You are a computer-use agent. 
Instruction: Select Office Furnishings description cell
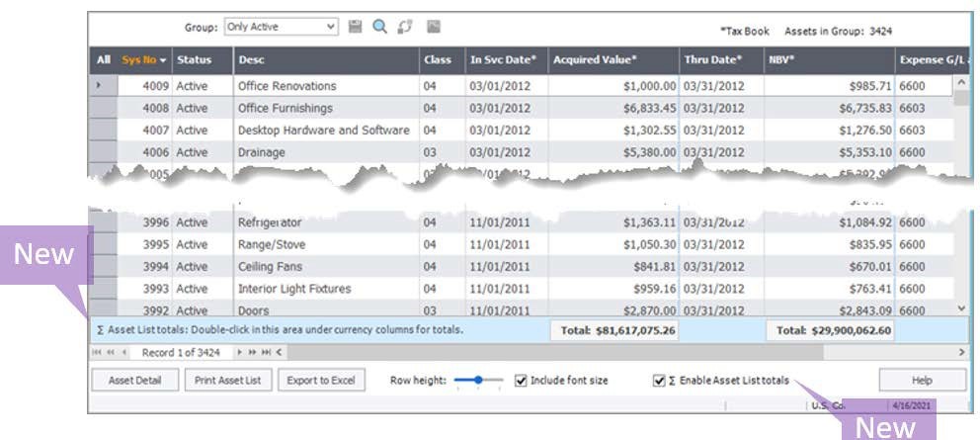coord(326,108)
